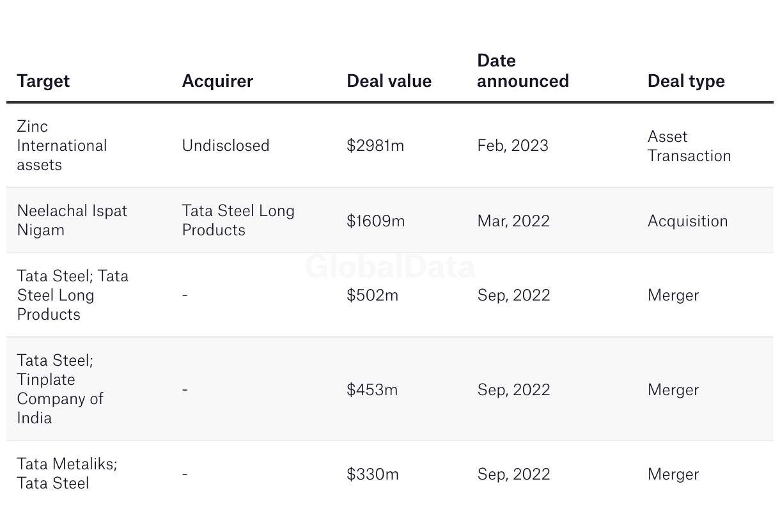Click the Deal value column header
This screenshot has width=780, height=532.
click(389, 81)
